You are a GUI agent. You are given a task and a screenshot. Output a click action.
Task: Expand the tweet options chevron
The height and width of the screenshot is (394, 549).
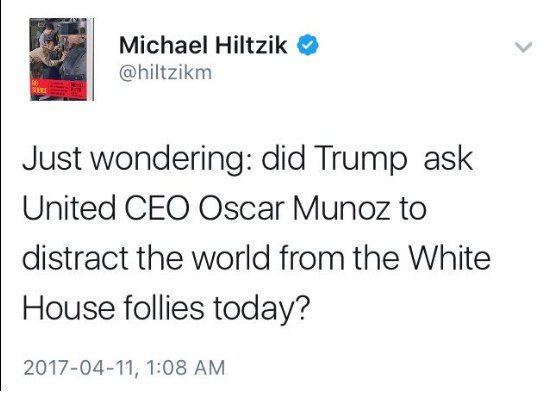523,47
